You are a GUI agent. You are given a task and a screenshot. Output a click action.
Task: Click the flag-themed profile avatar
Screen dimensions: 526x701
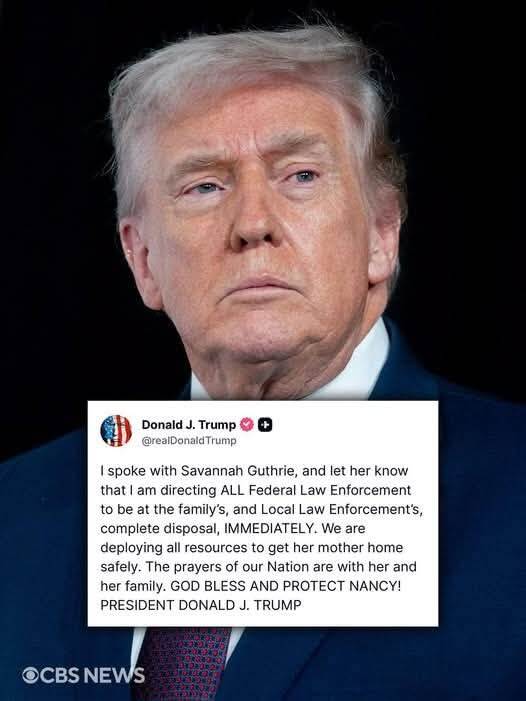[x=116, y=431]
